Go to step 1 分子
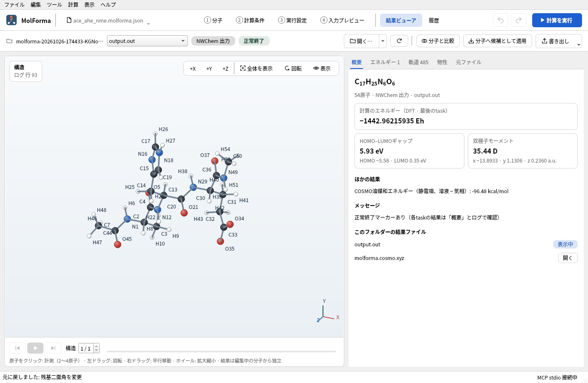Viewport: 588px width, 383px height. click(x=213, y=20)
